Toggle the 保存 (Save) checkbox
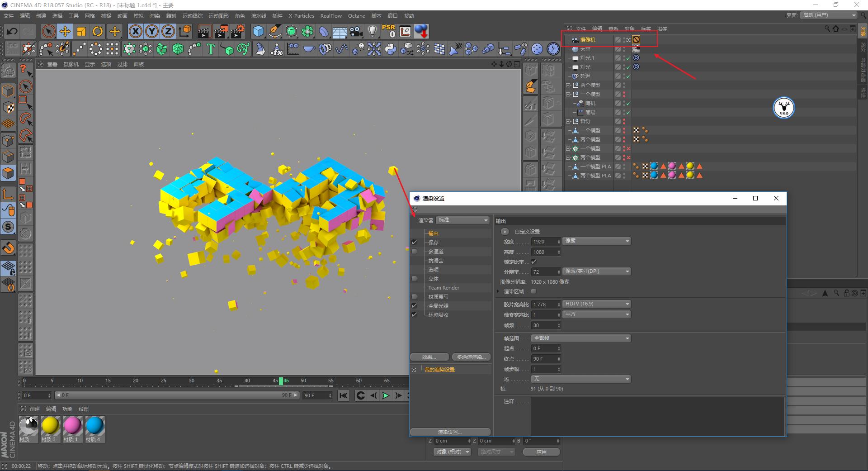 click(414, 243)
